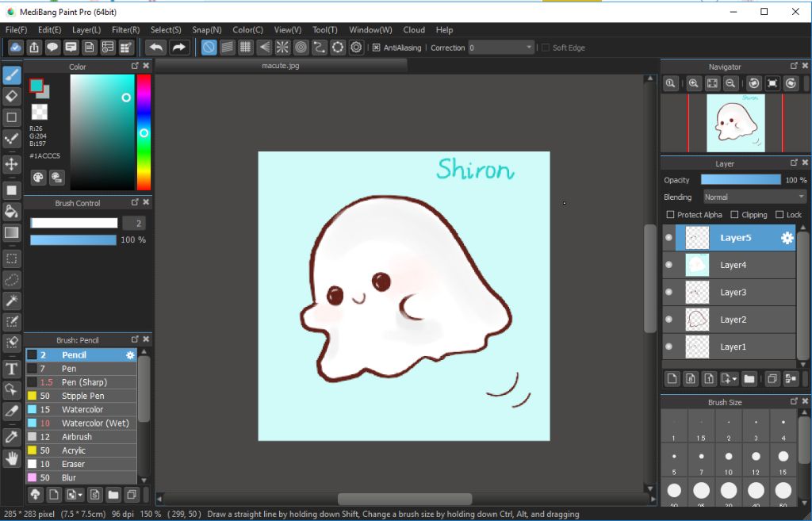Click the Undo arrow
The image size is (812, 521).
pos(155,48)
